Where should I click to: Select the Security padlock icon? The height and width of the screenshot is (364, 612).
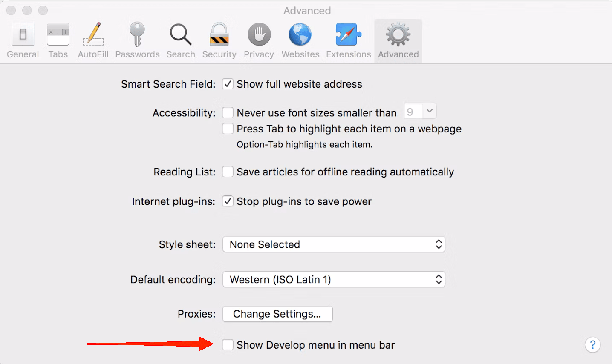(x=219, y=34)
